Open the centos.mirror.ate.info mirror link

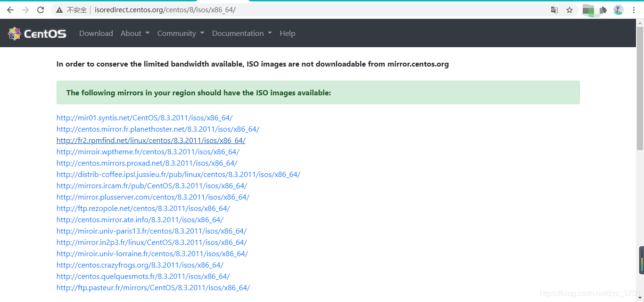[140, 220]
